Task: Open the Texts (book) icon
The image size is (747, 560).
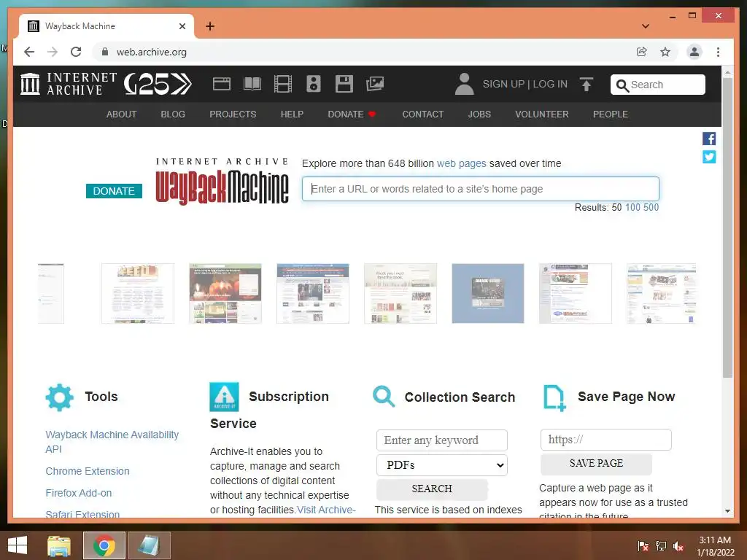Action: pos(252,85)
